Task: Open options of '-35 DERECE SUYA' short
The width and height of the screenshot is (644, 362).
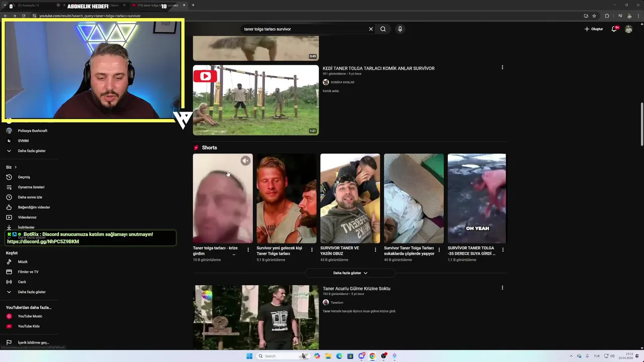Action: [503, 250]
